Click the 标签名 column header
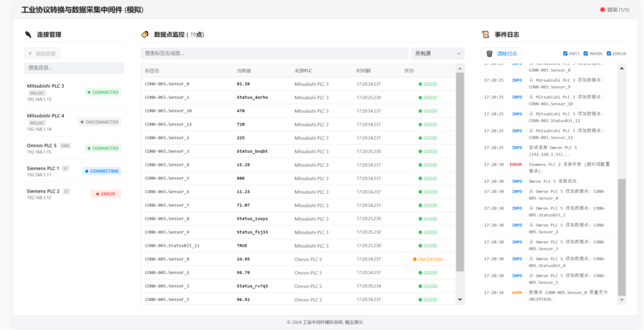 [x=152, y=71]
